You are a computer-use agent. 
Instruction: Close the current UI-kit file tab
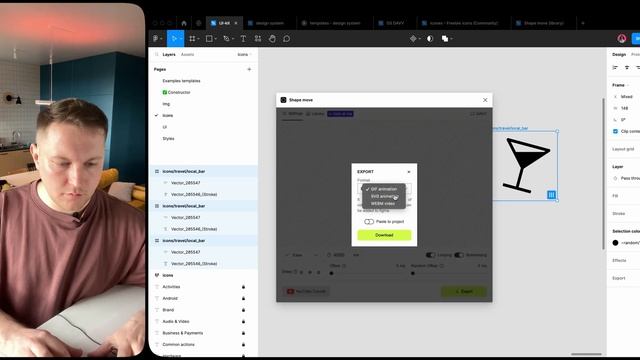point(236,23)
